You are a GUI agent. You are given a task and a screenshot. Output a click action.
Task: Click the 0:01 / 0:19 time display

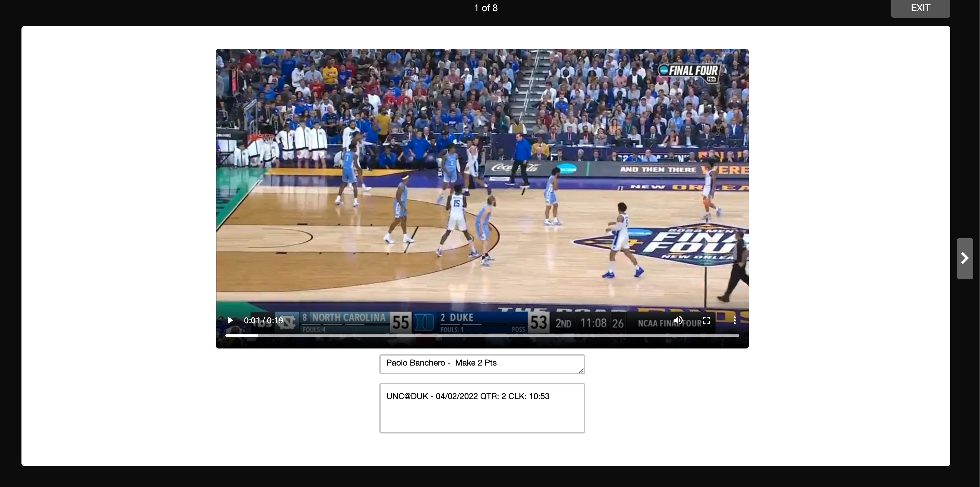(263, 320)
